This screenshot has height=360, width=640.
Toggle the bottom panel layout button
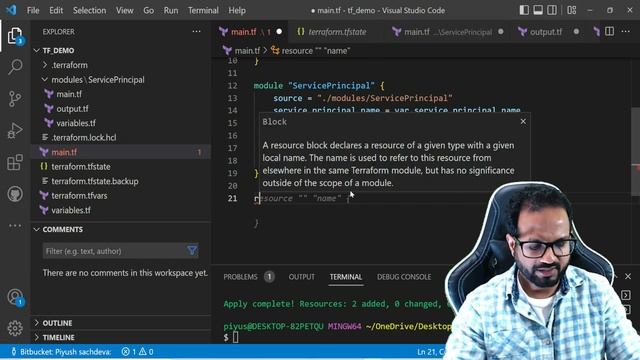point(538,10)
